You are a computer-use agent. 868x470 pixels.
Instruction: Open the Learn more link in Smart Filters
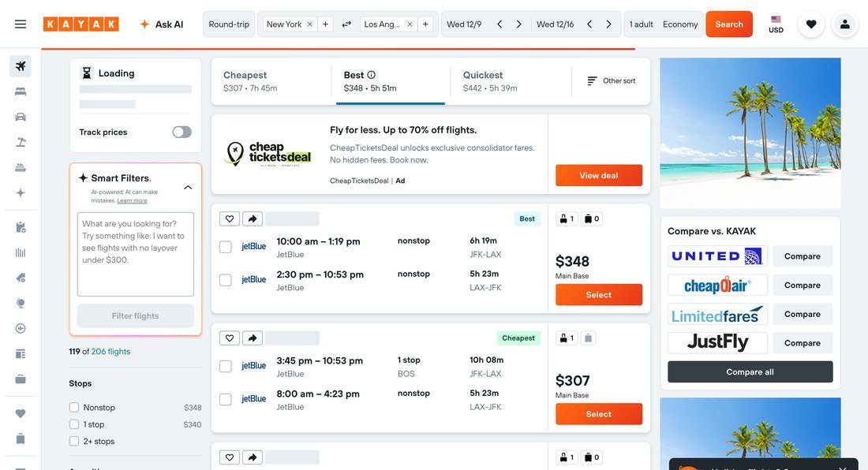point(132,201)
